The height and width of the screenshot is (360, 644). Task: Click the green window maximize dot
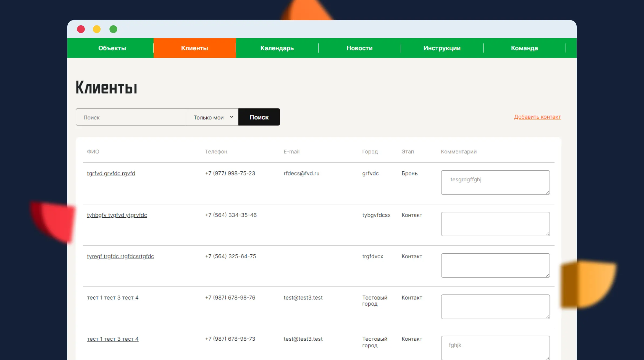coord(113,29)
